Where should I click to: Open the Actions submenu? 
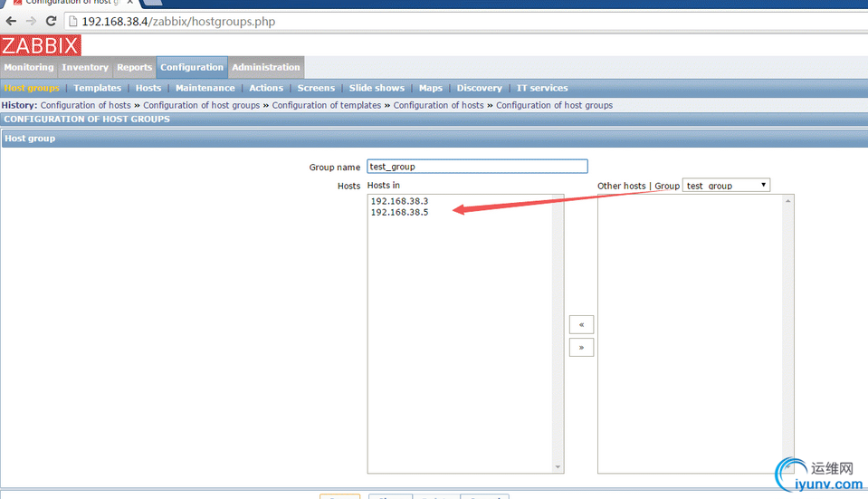(x=266, y=88)
